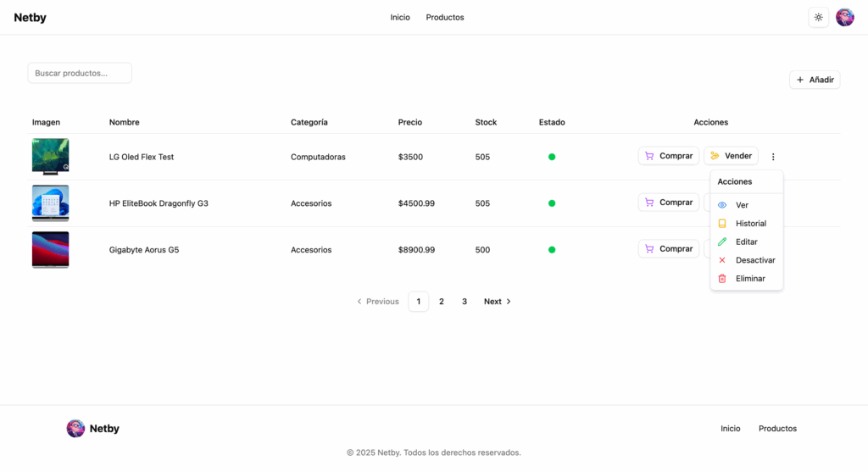Jump to page 2 in pagination
Screen dimensions: 868x472
(x=442, y=302)
